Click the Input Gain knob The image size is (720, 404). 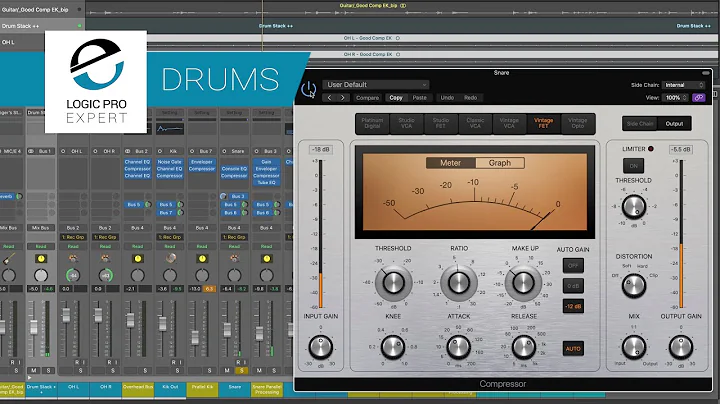coord(321,347)
